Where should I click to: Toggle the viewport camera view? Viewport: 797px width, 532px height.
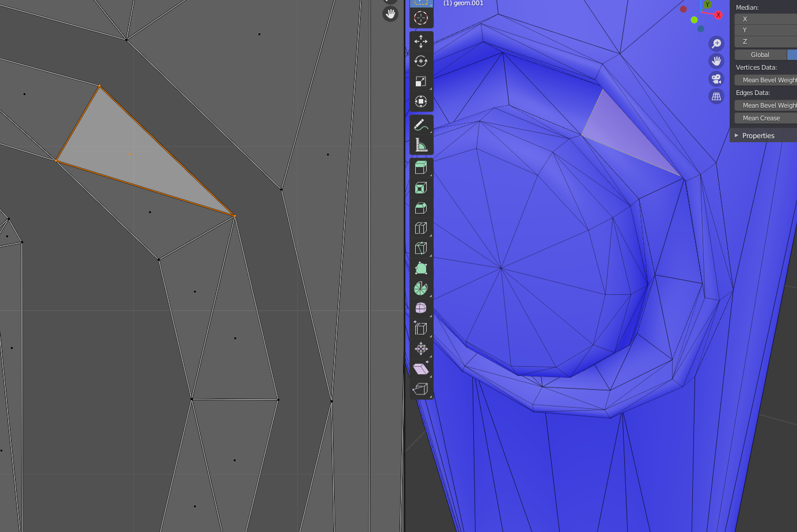716,79
